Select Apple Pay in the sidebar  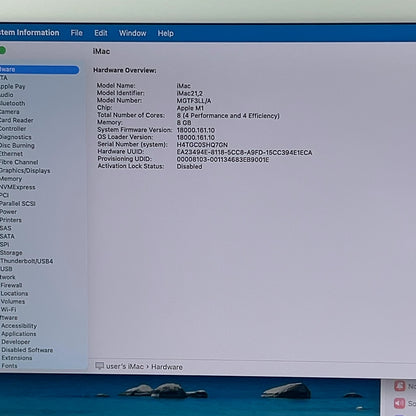tap(12, 86)
